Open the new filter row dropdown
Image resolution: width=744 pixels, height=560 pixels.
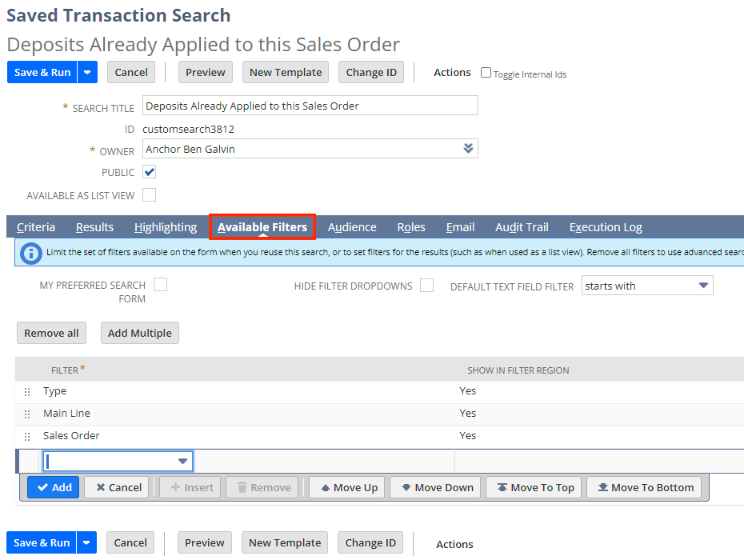click(182, 461)
